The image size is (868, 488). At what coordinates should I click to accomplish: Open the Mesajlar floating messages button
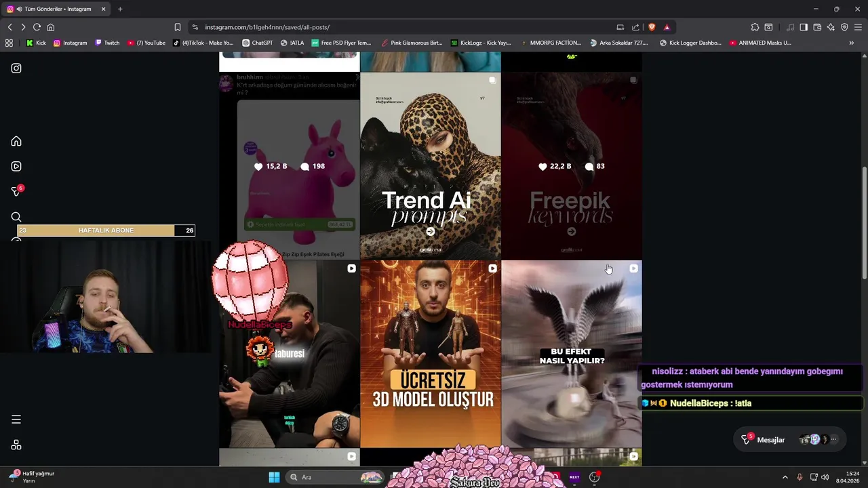(x=790, y=440)
